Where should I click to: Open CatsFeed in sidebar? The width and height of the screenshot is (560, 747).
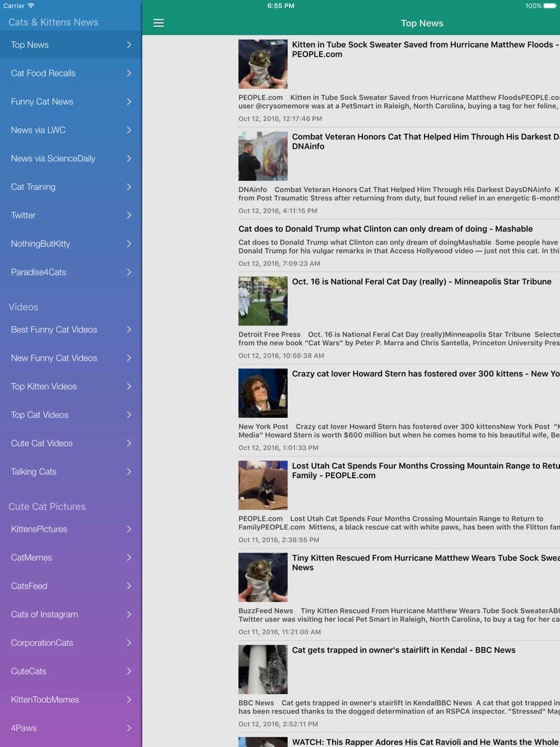71,586
